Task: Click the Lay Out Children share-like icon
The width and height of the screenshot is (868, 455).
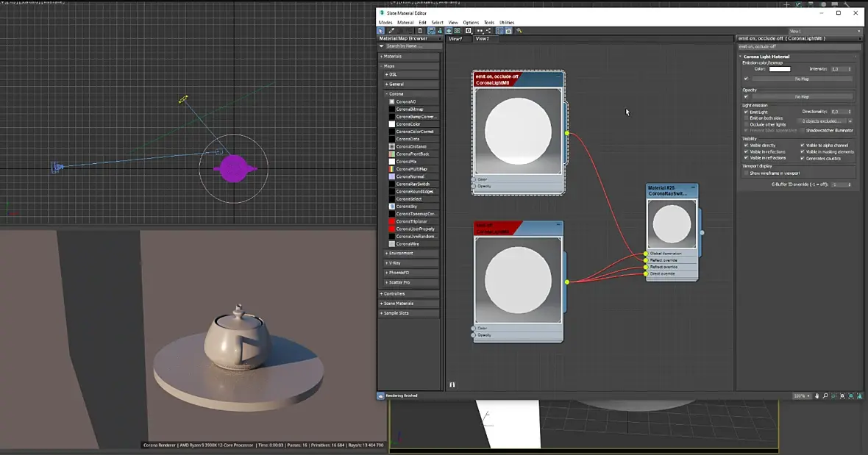Action: pos(489,31)
